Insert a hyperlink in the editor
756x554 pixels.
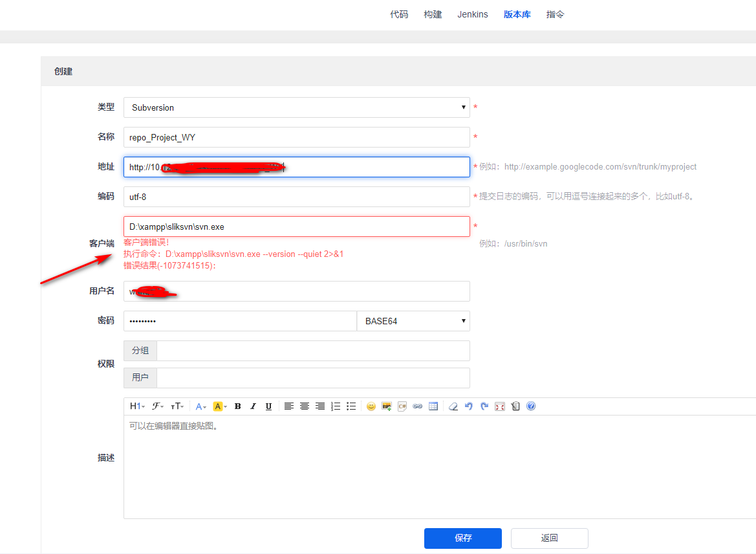[x=418, y=406]
